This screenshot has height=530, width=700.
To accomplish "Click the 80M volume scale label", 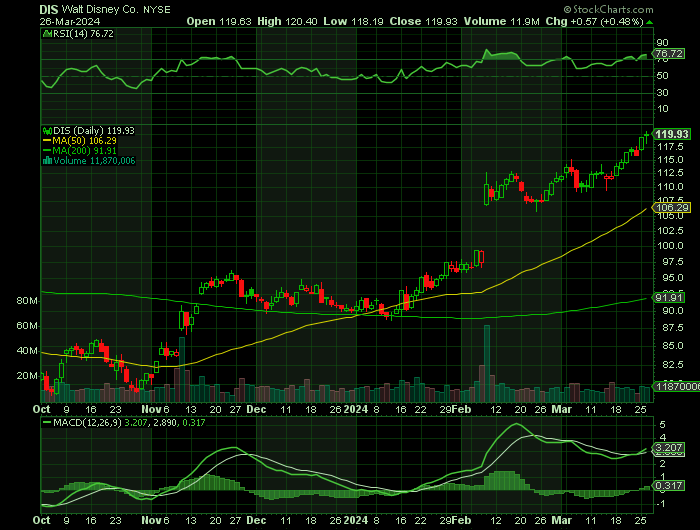I will pos(27,300).
